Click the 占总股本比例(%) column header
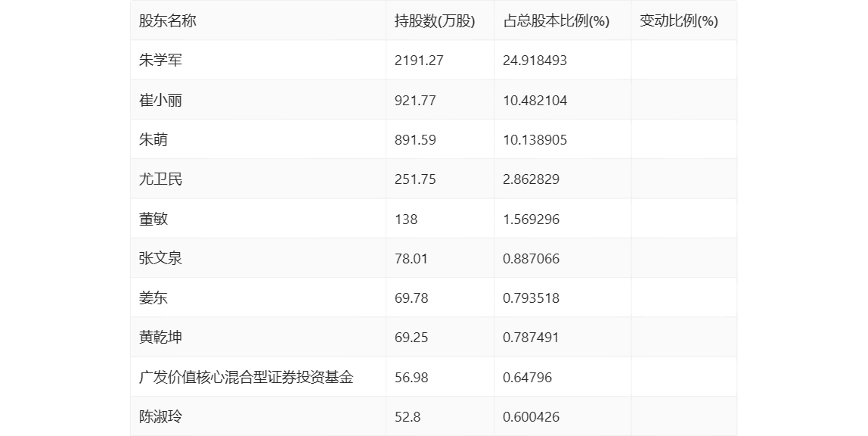 click(x=556, y=21)
